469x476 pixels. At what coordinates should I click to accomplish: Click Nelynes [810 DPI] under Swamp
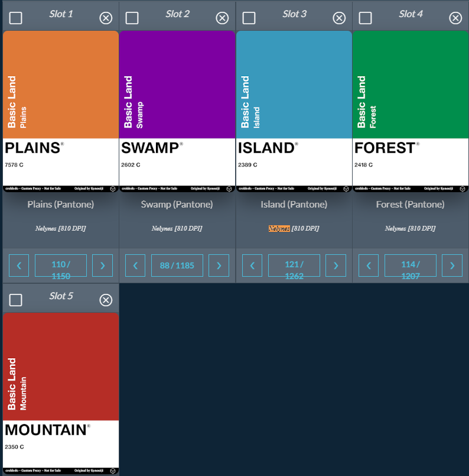coord(177,228)
